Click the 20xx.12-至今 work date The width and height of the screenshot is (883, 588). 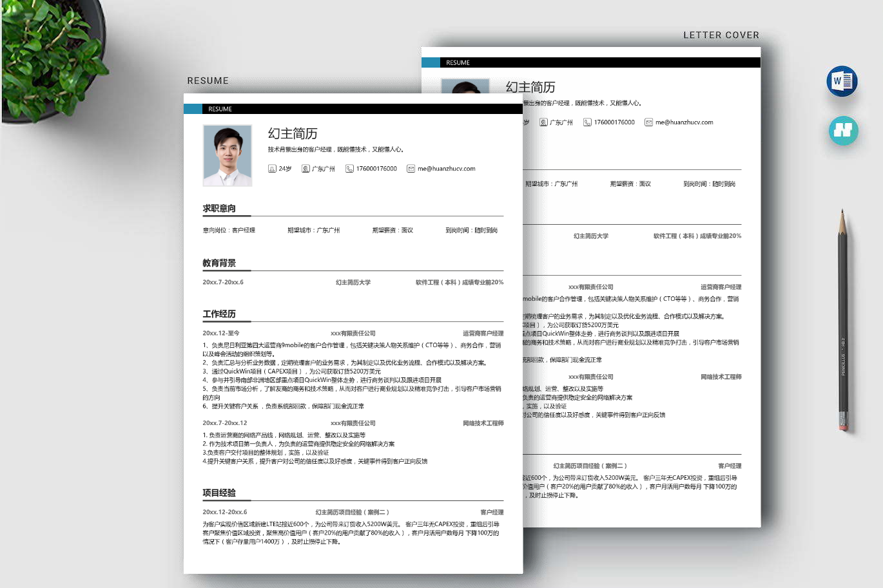click(220, 333)
